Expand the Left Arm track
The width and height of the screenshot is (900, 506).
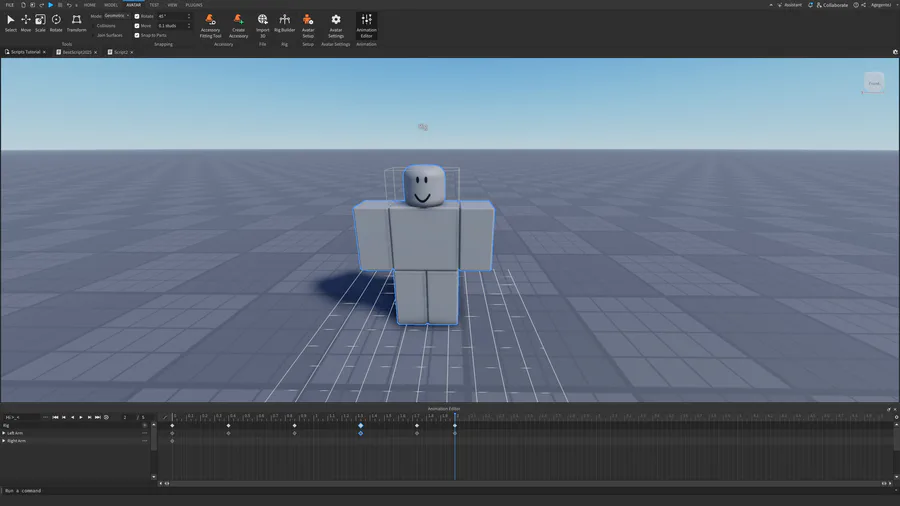pos(4,433)
